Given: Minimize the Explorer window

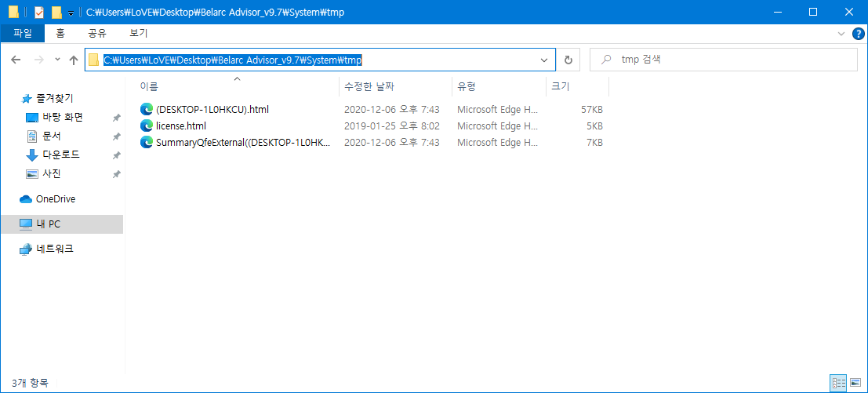Looking at the screenshot, I should (x=777, y=13).
